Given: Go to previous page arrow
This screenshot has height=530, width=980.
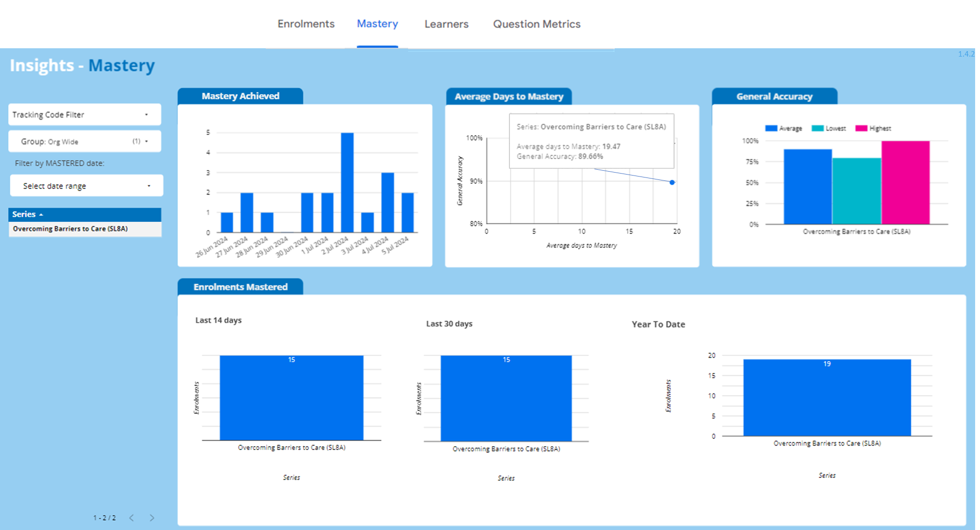Looking at the screenshot, I should 132,518.
